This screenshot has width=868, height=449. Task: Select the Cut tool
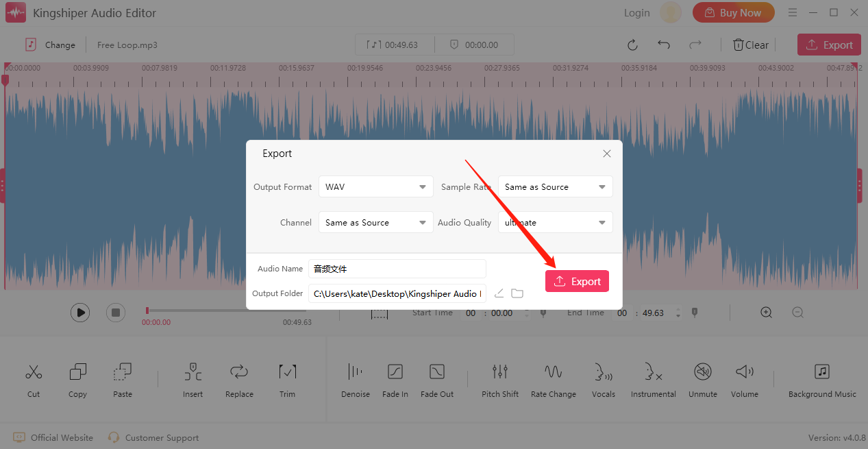(x=34, y=380)
